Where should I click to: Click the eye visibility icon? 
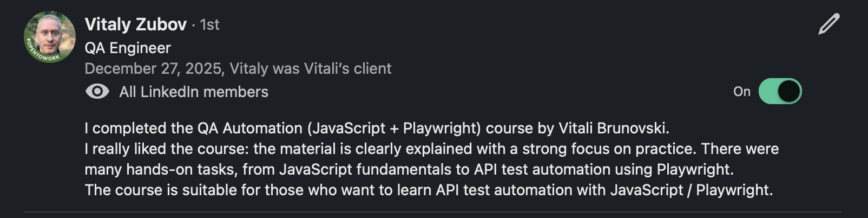pos(97,92)
